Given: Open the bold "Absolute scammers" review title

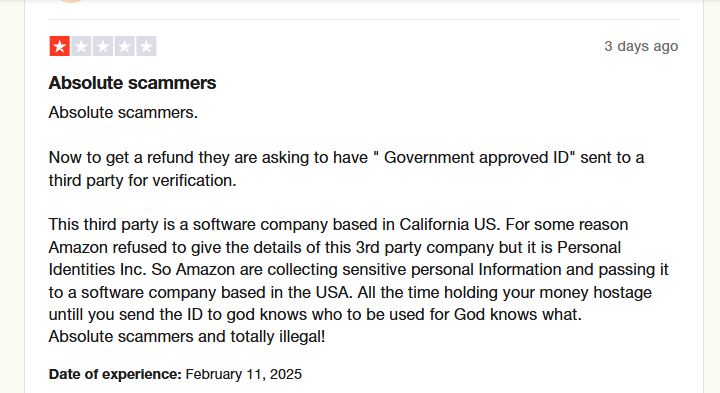Looking at the screenshot, I should (x=132, y=83).
